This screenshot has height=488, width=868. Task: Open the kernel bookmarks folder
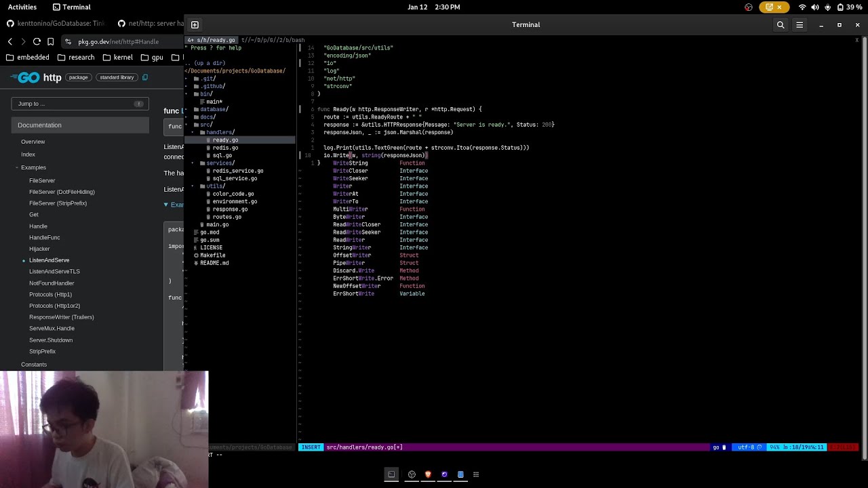118,58
